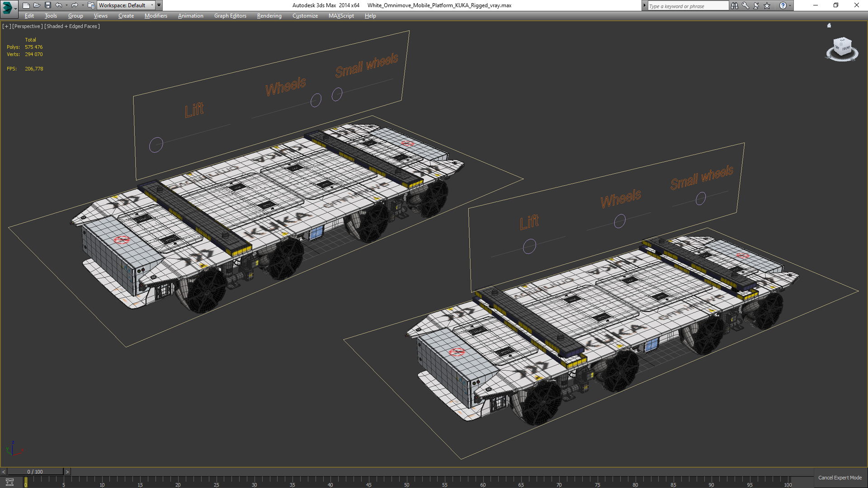Open the MAXScript menu
Viewport: 868px width, 488px height.
(x=341, y=16)
